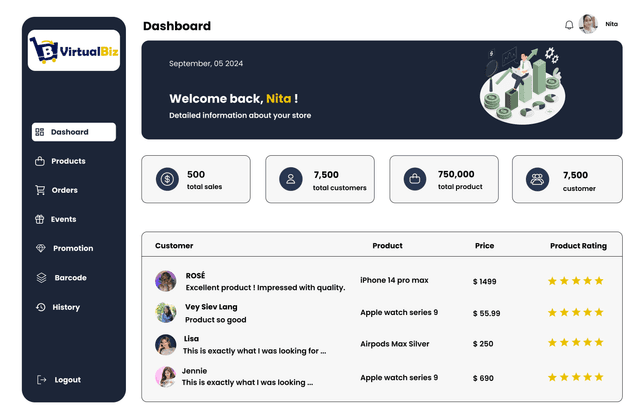The height and width of the screenshot is (414, 640).
Task: Select the Dashboard menu item
Action: click(x=74, y=132)
